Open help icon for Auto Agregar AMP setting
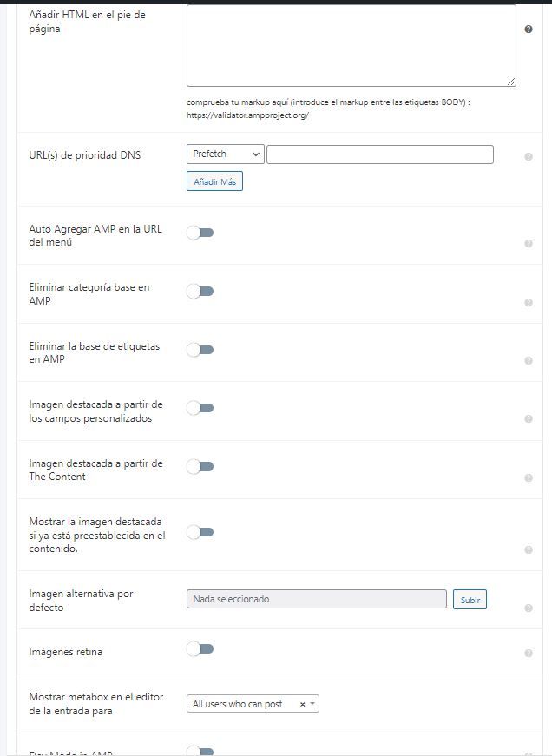Viewport: 552px width, 756px height. coord(529,244)
